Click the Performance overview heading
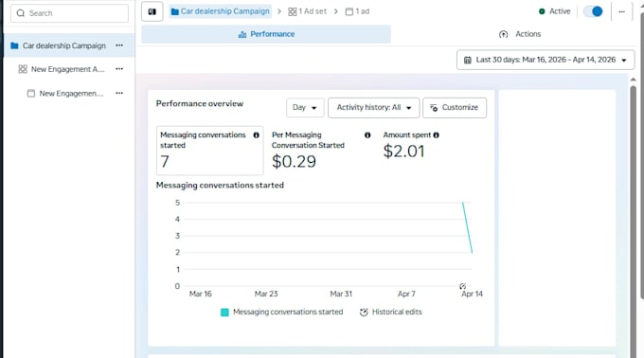 click(200, 104)
